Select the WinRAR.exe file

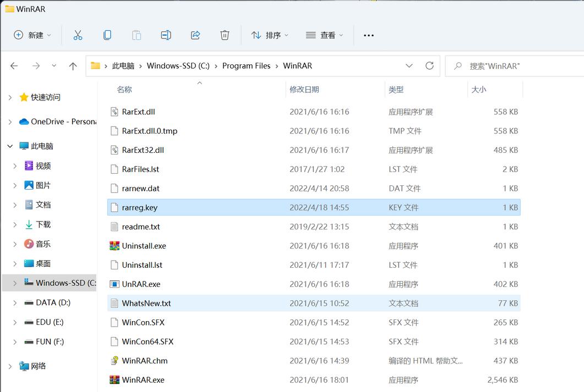click(x=142, y=379)
